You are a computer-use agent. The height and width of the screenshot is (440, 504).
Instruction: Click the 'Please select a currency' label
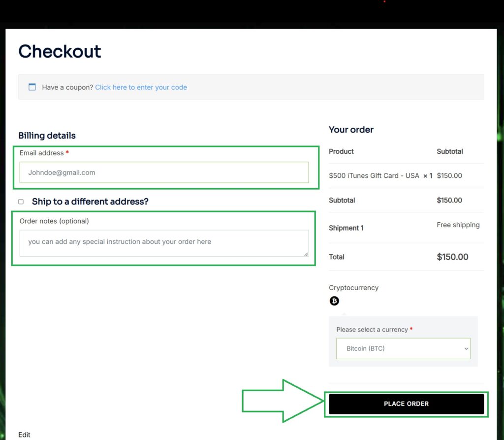372,330
